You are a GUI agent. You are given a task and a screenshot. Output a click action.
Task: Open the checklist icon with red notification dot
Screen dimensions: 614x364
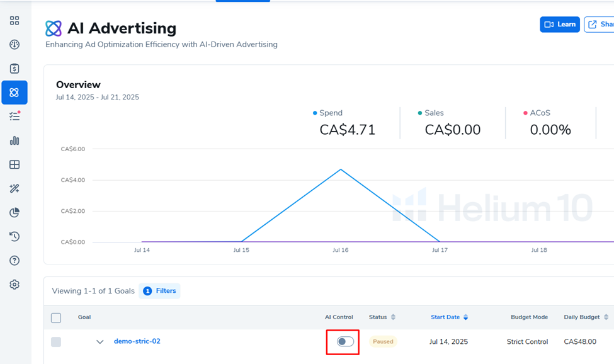14,117
